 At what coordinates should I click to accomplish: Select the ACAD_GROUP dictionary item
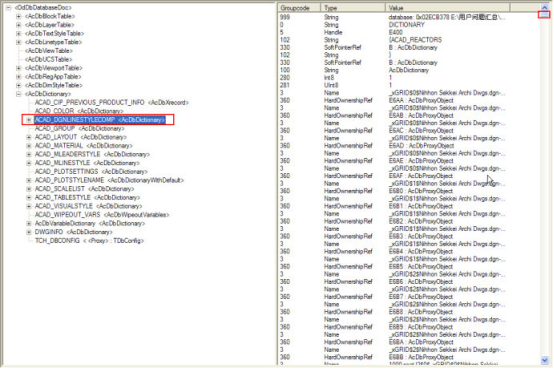click(79, 128)
